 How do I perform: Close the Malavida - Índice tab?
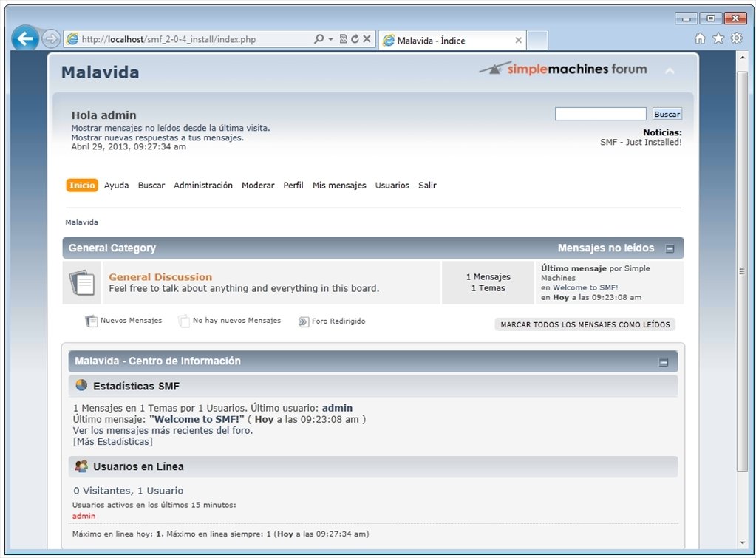pos(518,41)
